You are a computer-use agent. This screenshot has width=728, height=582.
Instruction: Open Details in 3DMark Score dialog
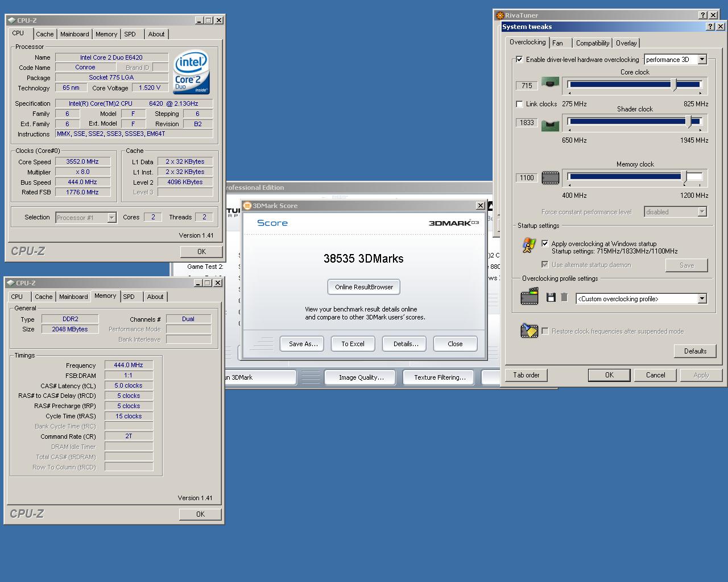[x=406, y=344]
